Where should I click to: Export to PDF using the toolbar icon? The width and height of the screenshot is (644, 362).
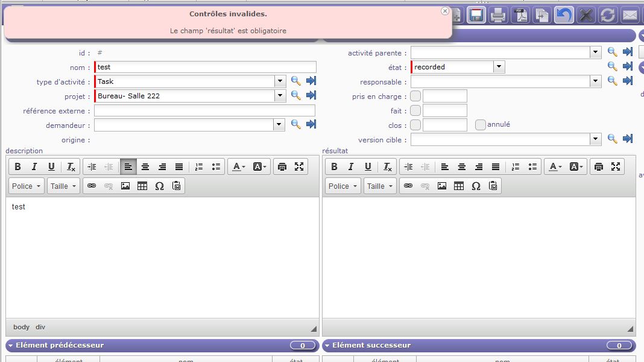point(520,15)
